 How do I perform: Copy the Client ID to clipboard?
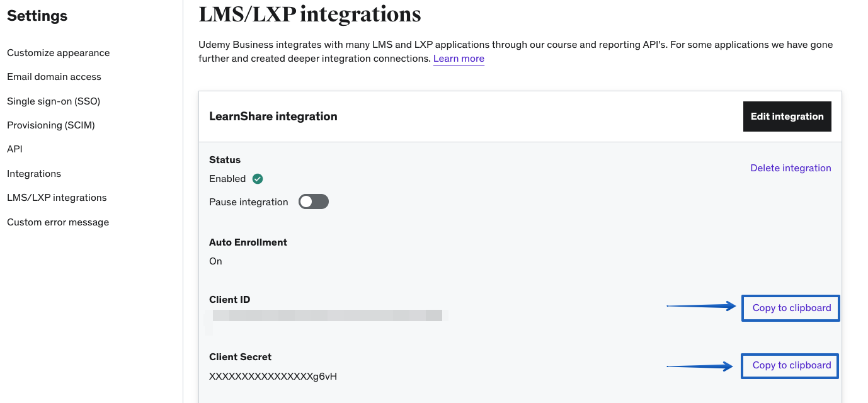pyautogui.click(x=791, y=308)
